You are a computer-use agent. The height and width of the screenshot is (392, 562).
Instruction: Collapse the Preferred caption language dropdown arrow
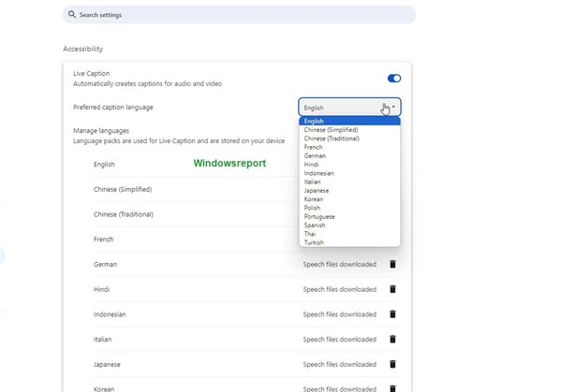pos(393,107)
